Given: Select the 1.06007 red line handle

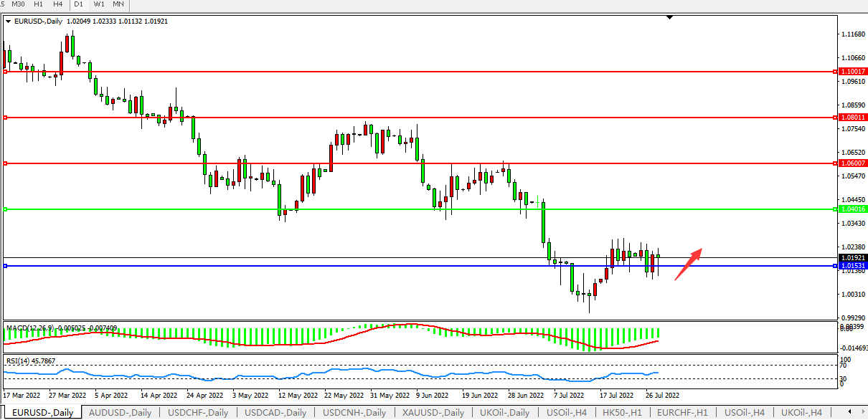Looking at the screenshot, I should coord(6,163).
